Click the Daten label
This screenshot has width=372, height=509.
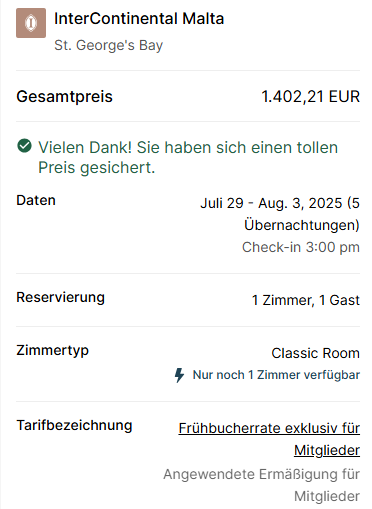[36, 200]
